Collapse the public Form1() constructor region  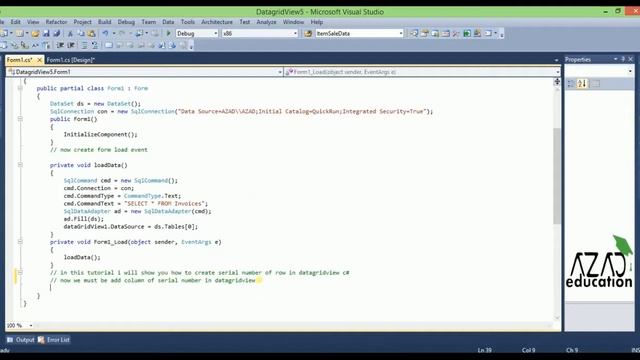20,119
